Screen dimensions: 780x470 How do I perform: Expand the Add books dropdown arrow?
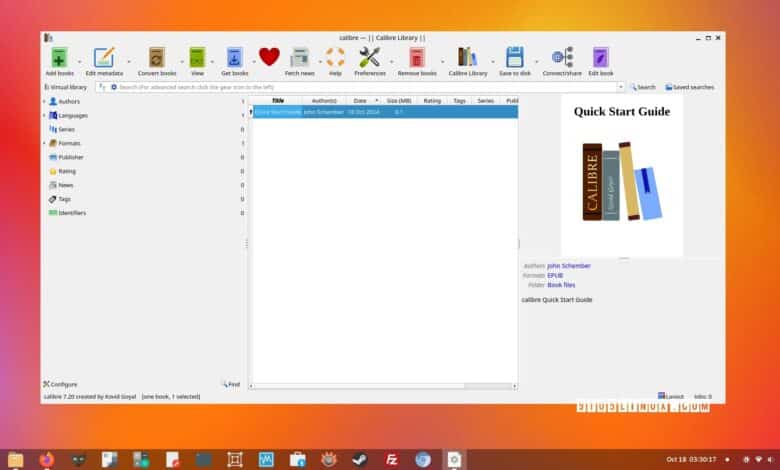pos(80,62)
